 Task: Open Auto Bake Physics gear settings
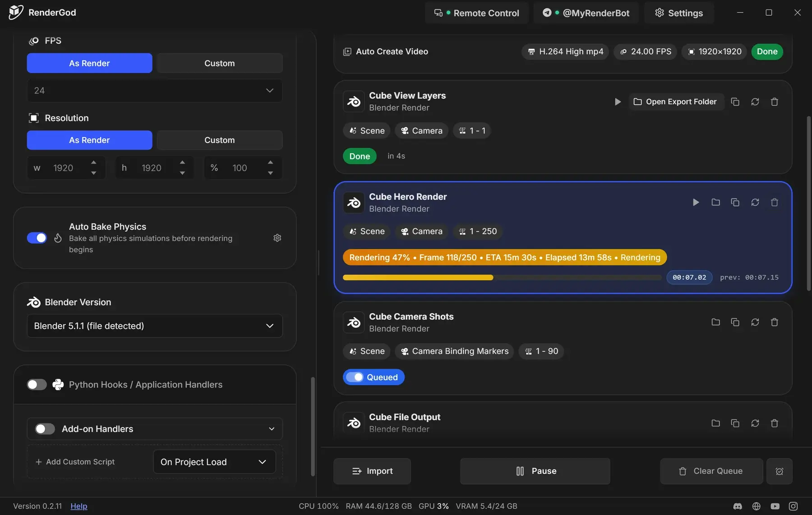(277, 238)
